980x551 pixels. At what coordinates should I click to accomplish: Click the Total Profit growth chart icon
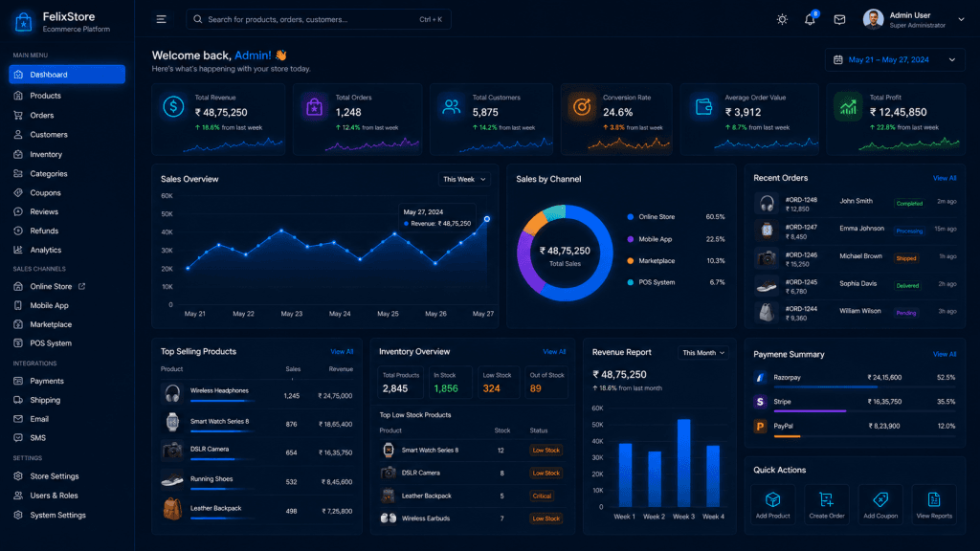click(848, 107)
